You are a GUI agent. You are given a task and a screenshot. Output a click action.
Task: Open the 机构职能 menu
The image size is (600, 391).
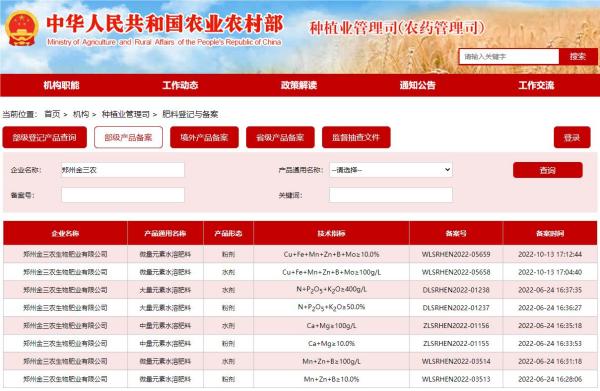61,85
